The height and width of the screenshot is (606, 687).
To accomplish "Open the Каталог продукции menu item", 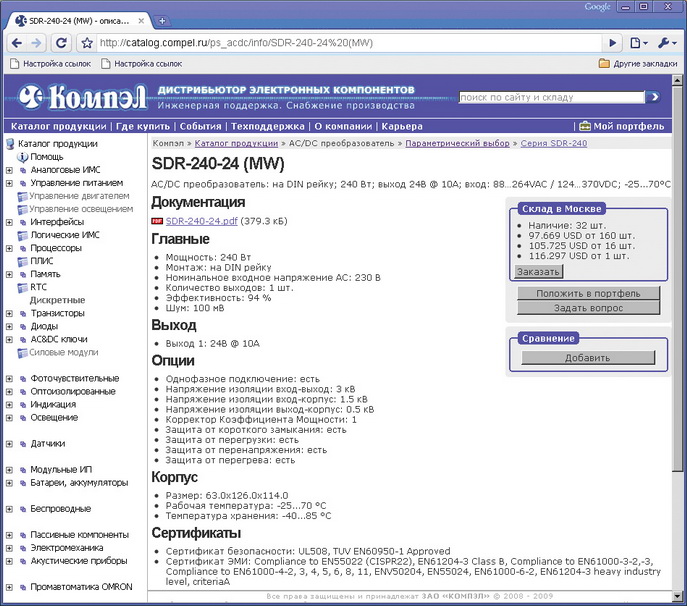I will pos(58,127).
